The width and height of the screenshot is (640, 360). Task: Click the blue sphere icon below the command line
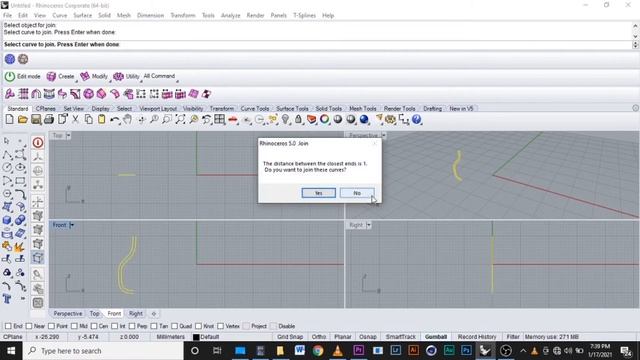[10, 59]
